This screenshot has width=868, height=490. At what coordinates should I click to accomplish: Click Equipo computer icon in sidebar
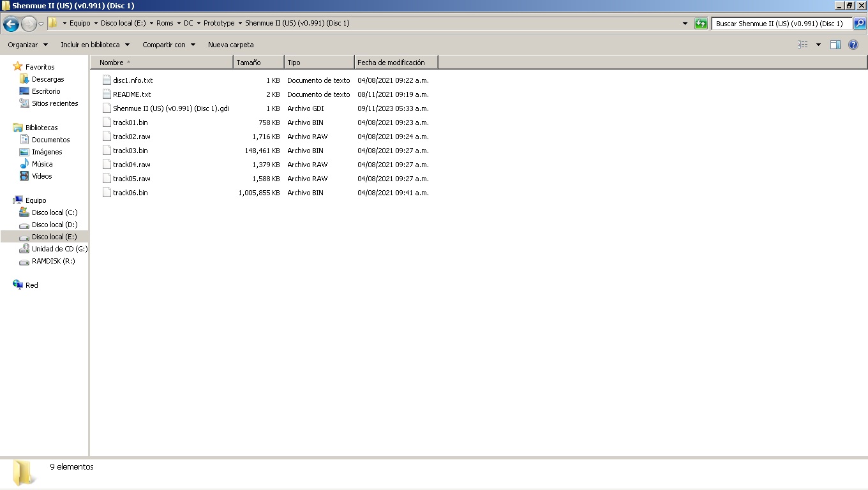pyautogui.click(x=18, y=200)
